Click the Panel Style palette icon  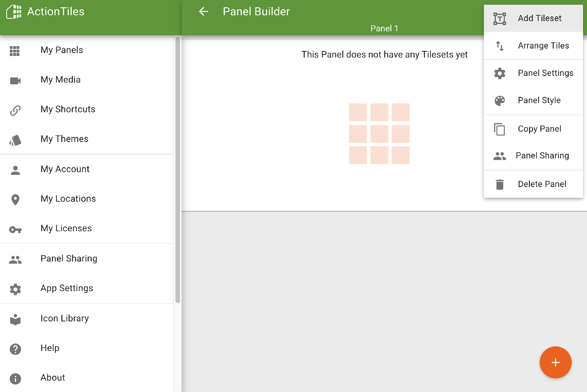pyautogui.click(x=499, y=101)
